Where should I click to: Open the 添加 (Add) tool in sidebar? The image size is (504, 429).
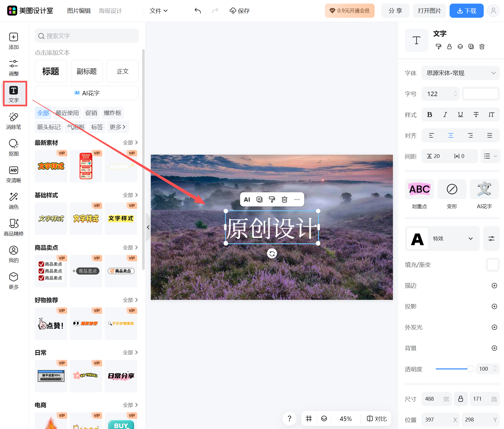pos(14,41)
